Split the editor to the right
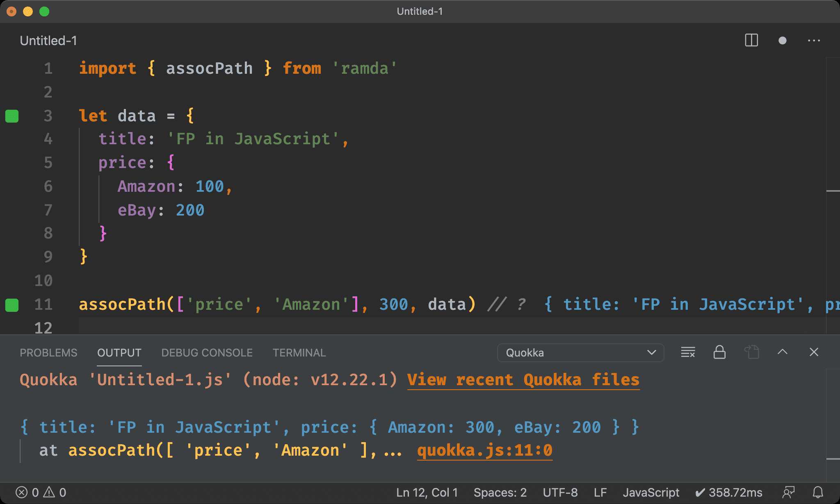The width and height of the screenshot is (840, 504). coord(751,41)
